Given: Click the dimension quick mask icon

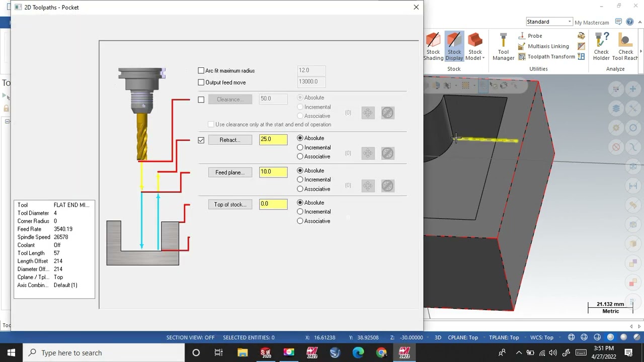Looking at the screenshot, I should (x=633, y=186).
